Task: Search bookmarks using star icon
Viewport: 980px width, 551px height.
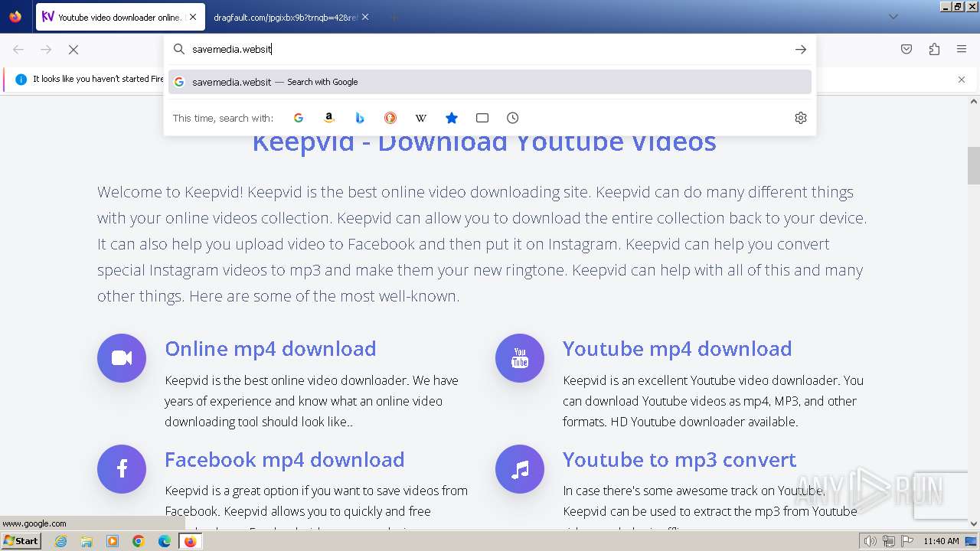Action: click(452, 118)
